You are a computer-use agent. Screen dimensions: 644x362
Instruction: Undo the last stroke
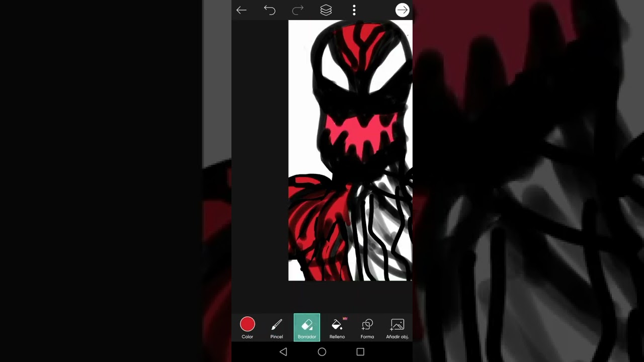[270, 10]
